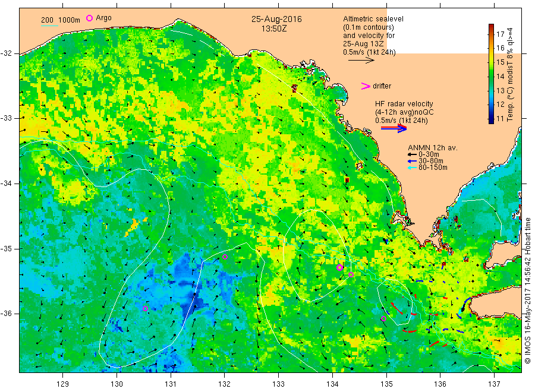Viewport: 535px width, 392px height.
Task: Click the '13:50Z' time label
Action: [x=274, y=29]
